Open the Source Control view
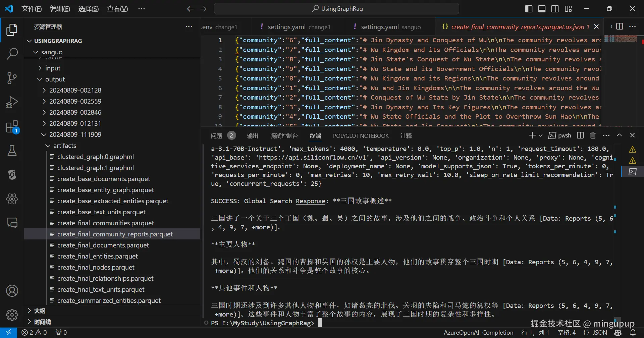644x338 pixels. [x=12, y=78]
